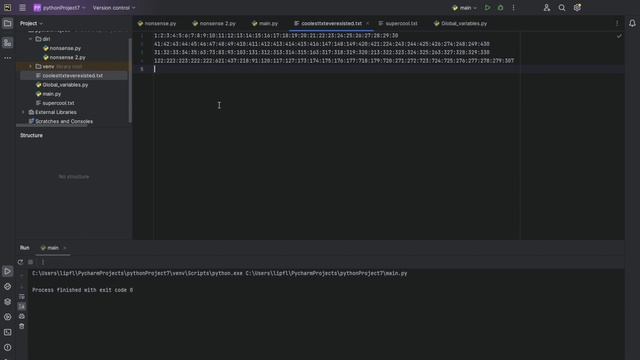Image resolution: width=640 pixels, height=360 pixels.
Task: Switch to the supercool.txt tab
Action: tap(398, 23)
